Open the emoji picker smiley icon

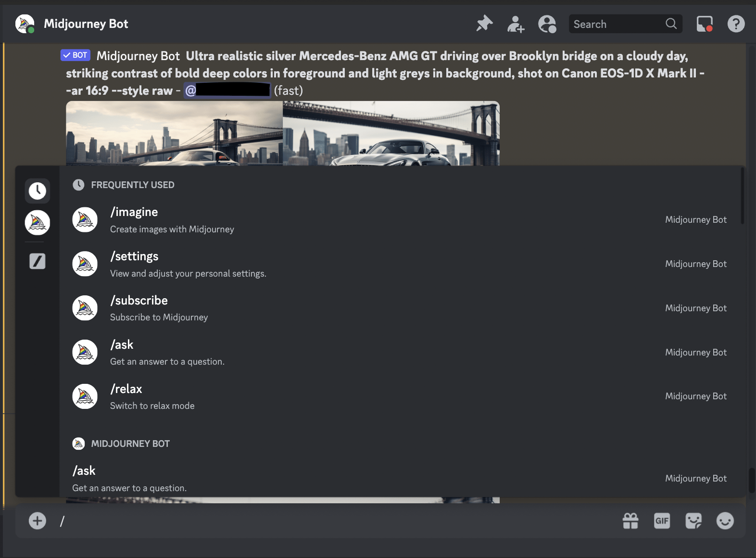725,520
